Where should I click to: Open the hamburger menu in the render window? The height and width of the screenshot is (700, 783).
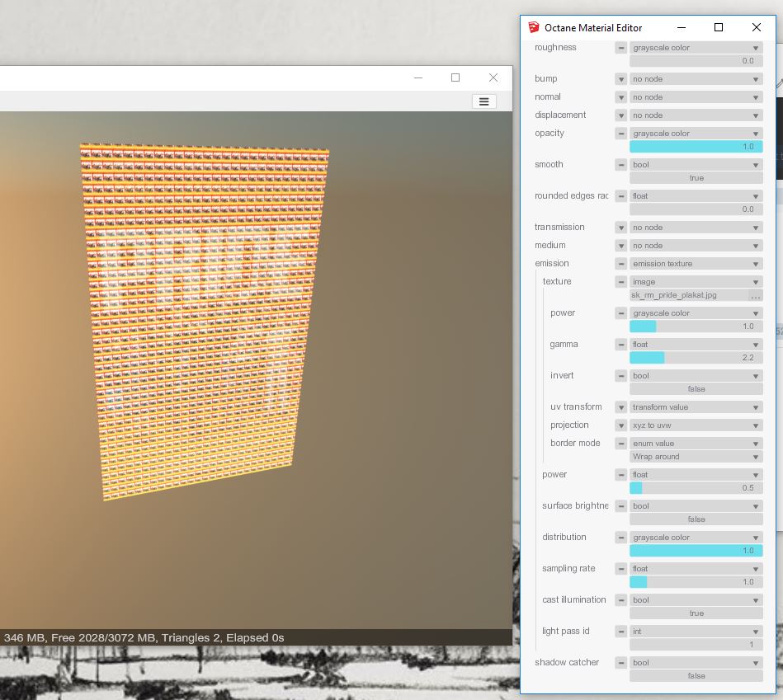click(483, 101)
